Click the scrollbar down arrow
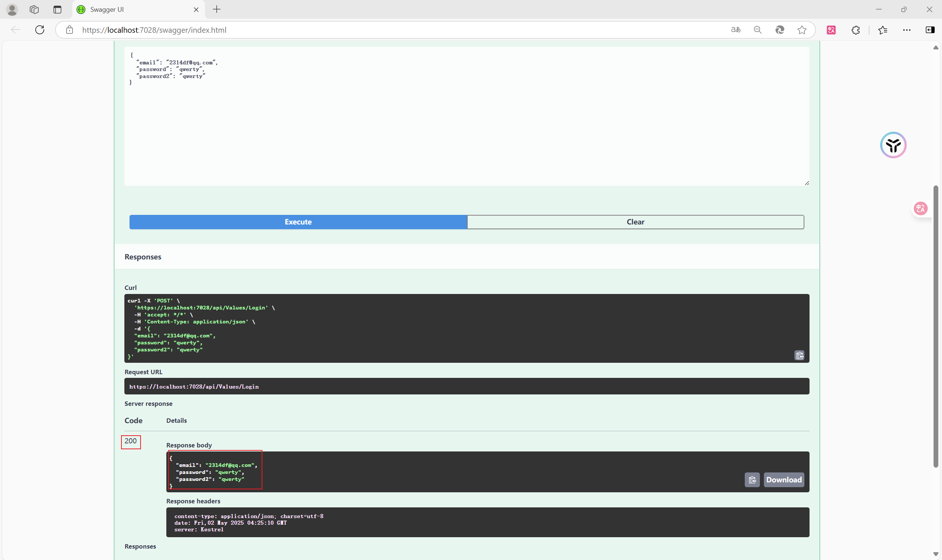942x560 pixels. 936,554
